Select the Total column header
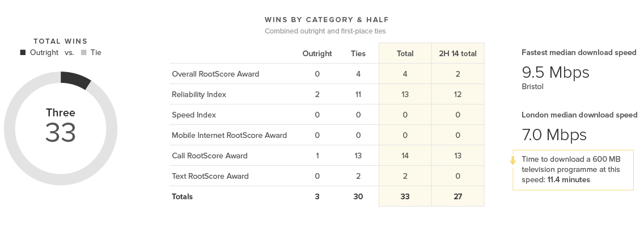Image resolution: width=644 pixels, height=235 pixels. (x=405, y=53)
